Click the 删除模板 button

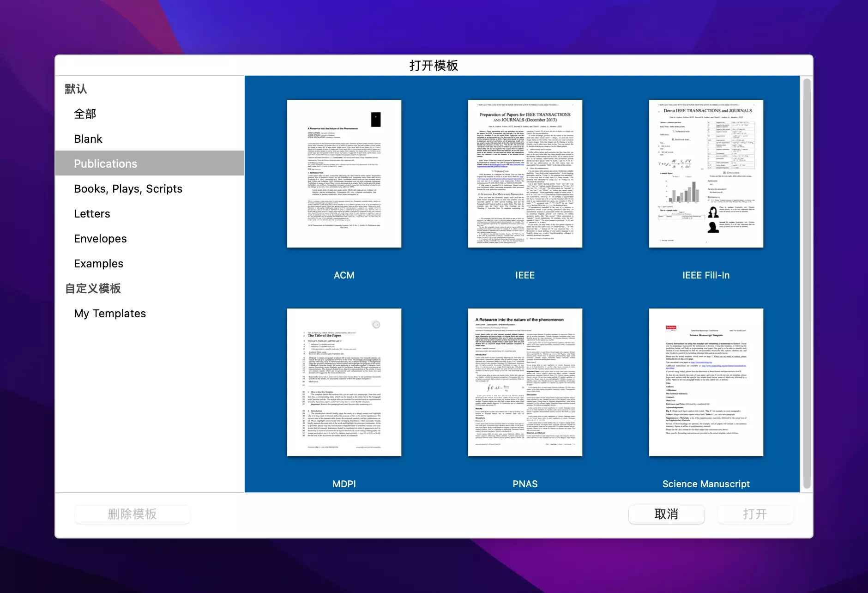(133, 514)
